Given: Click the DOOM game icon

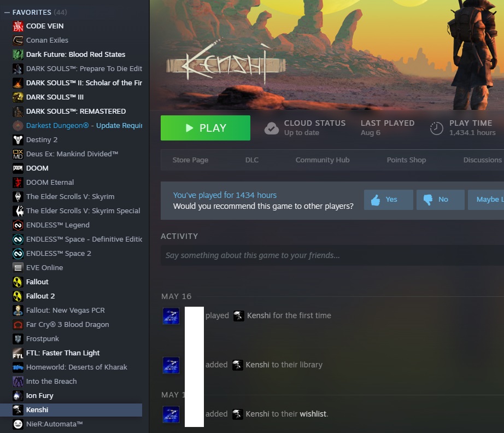Looking at the screenshot, I should tap(18, 168).
